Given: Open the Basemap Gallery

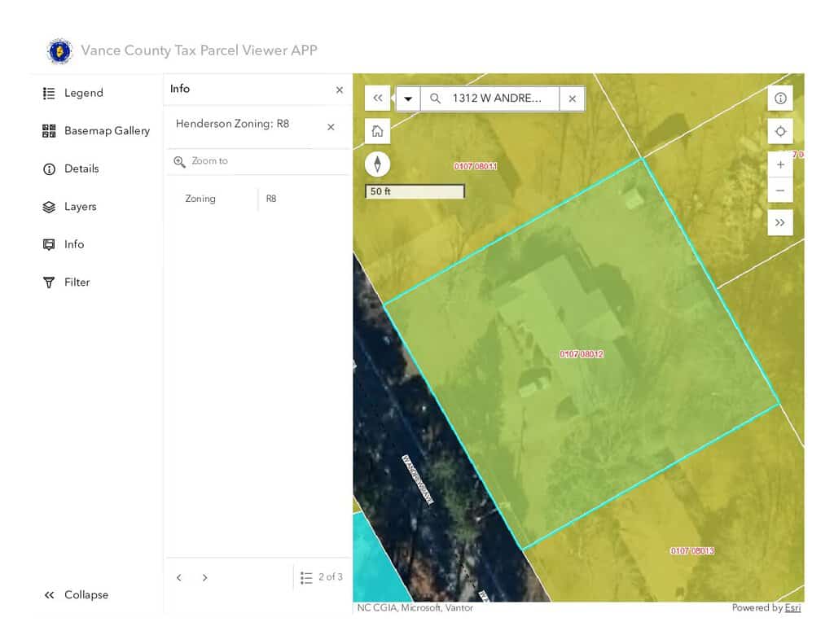Looking at the screenshot, I should (x=106, y=131).
